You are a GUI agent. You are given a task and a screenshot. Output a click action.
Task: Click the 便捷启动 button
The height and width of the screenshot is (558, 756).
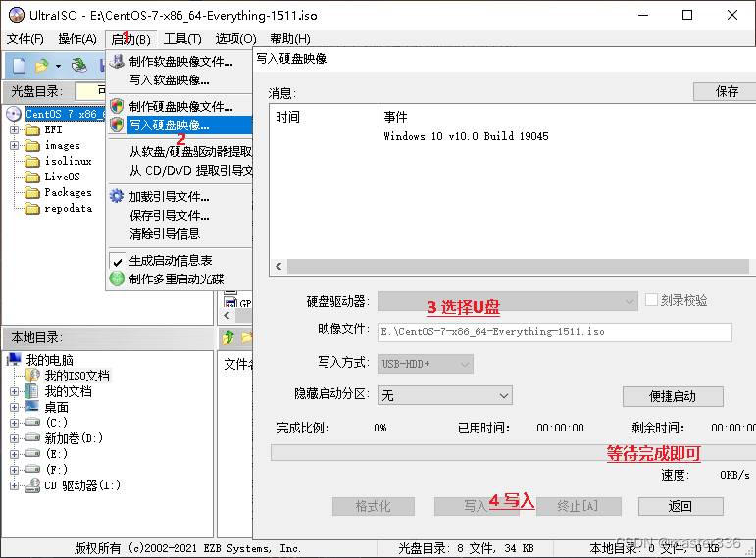672,396
